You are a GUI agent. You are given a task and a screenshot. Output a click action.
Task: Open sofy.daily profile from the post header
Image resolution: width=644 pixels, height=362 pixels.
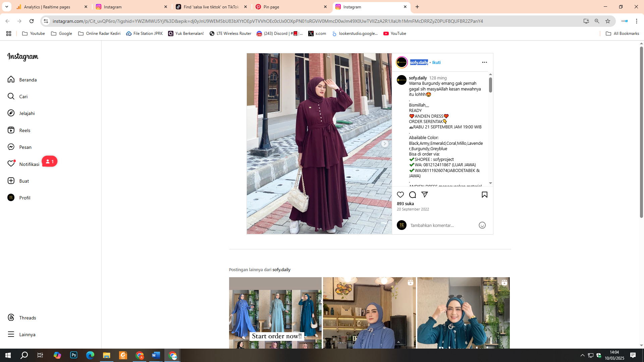pos(419,62)
